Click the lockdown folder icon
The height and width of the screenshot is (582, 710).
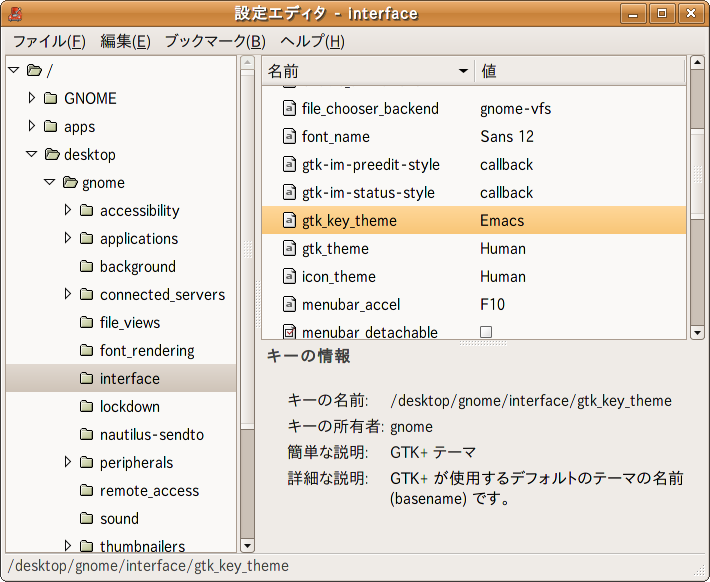(86, 406)
